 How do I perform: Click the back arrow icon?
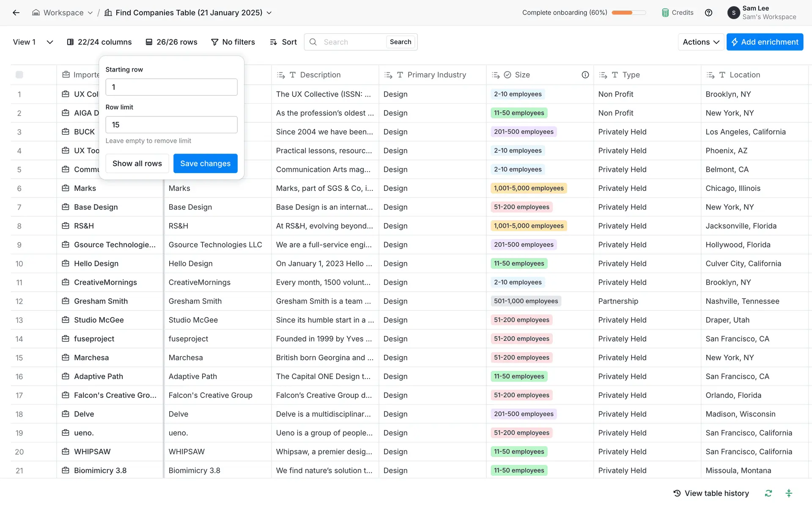(16, 13)
